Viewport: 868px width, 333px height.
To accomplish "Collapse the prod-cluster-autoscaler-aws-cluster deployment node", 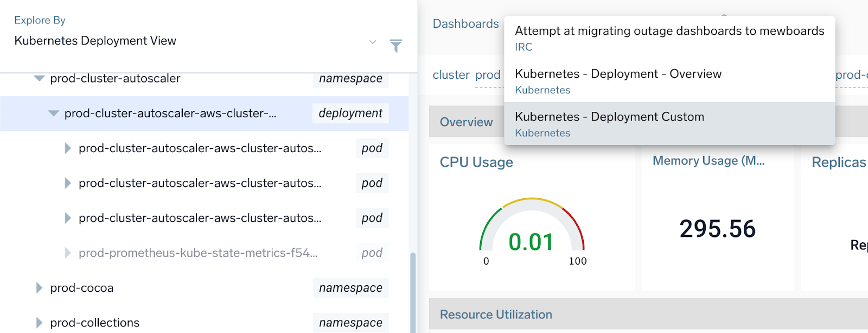I will pyautogui.click(x=53, y=114).
